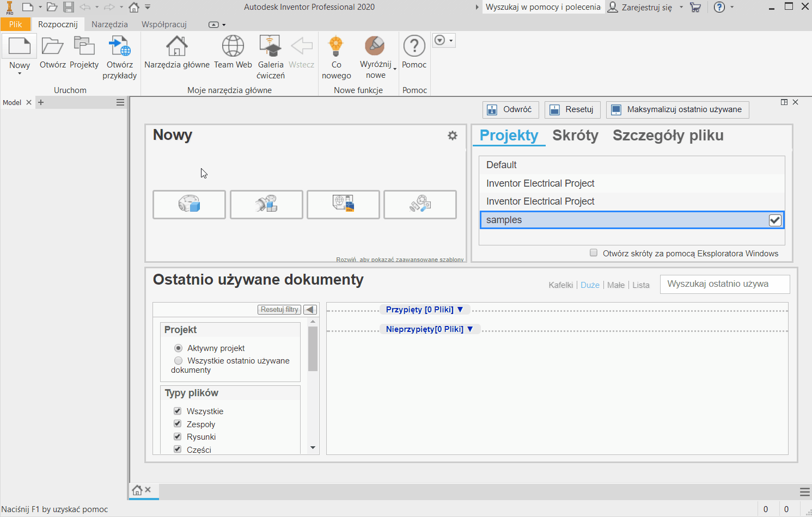This screenshot has height=517, width=812.
Task: Open the Nowy panel settings gear
Action: [x=452, y=136]
